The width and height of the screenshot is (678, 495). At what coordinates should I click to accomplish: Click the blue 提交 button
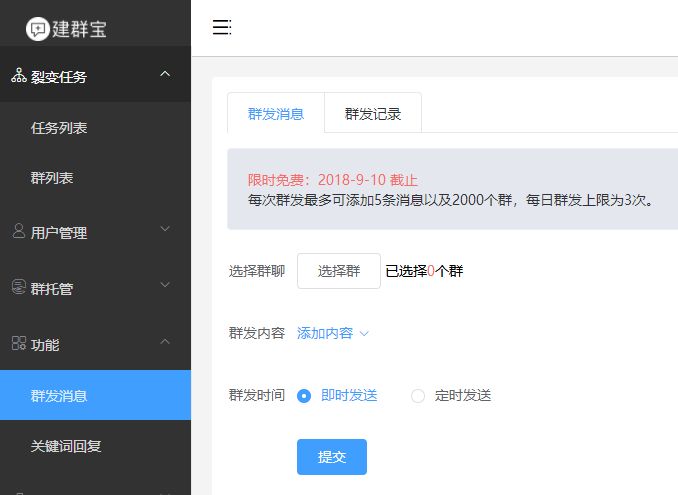[x=332, y=457]
